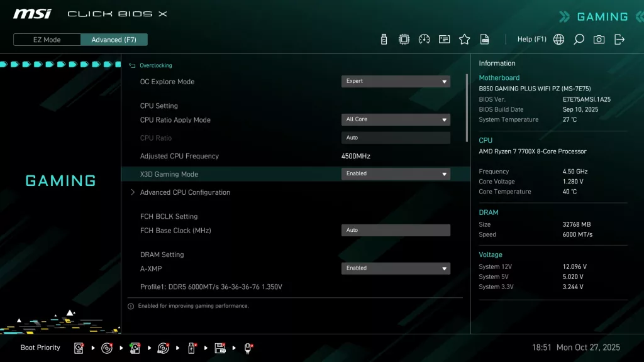Disable the A-XMP memory profile
This screenshot has width=644, height=362.
396,268
